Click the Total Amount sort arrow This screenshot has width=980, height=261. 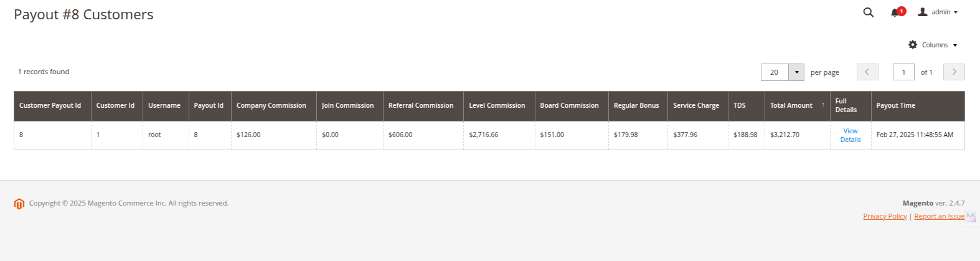[823, 105]
